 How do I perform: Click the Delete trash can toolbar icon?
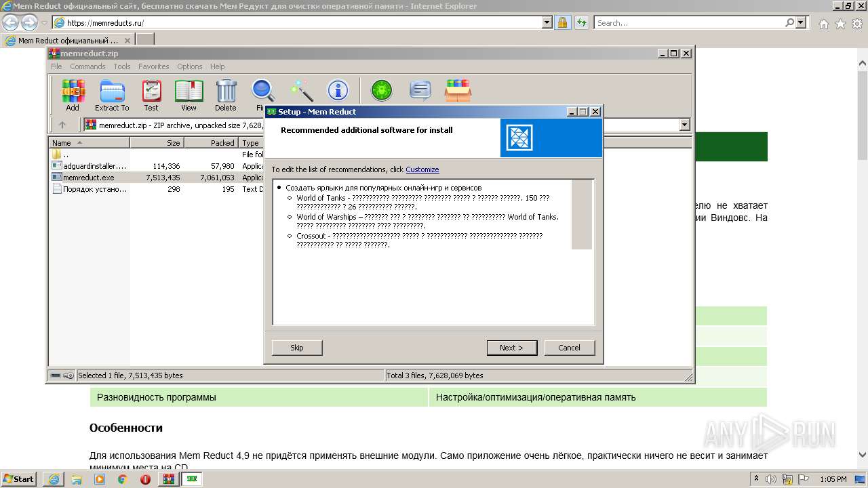click(226, 95)
